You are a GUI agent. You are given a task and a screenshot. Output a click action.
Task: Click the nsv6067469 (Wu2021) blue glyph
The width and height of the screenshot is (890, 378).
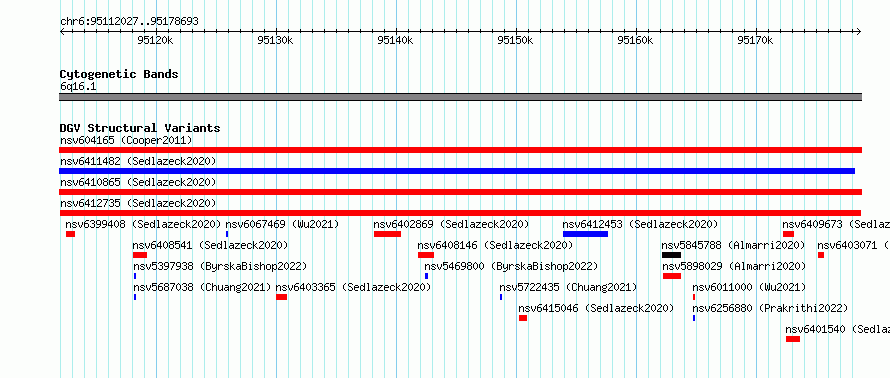pyautogui.click(x=227, y=234)
